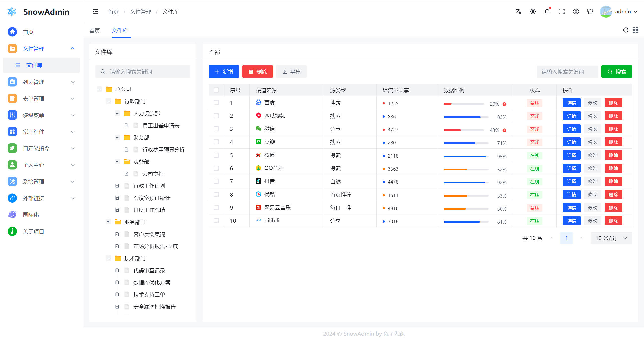This screenshot has width=644, height=339.
Task: Enter fullscreen mode icon
Action: click(x=561, y=12)
